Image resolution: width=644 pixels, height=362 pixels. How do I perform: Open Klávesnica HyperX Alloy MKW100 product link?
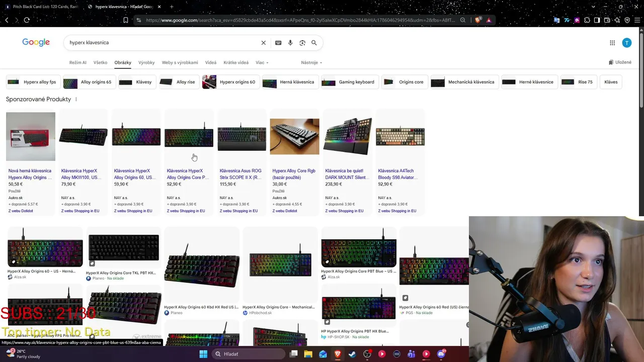tap(82, 174)
